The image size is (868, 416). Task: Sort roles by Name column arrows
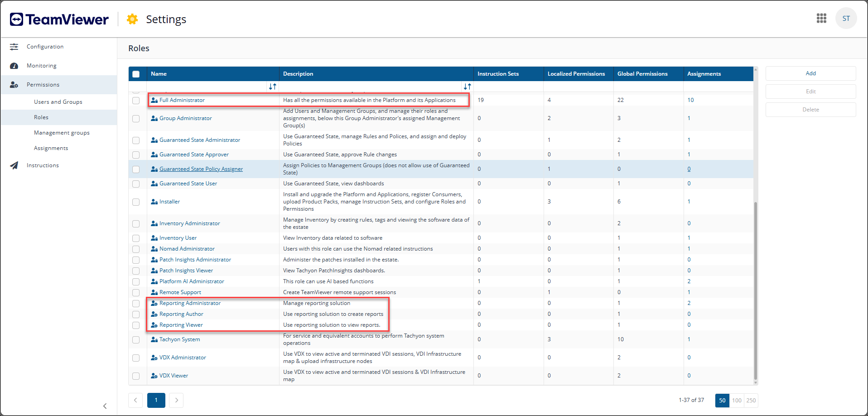pos(272,87)
